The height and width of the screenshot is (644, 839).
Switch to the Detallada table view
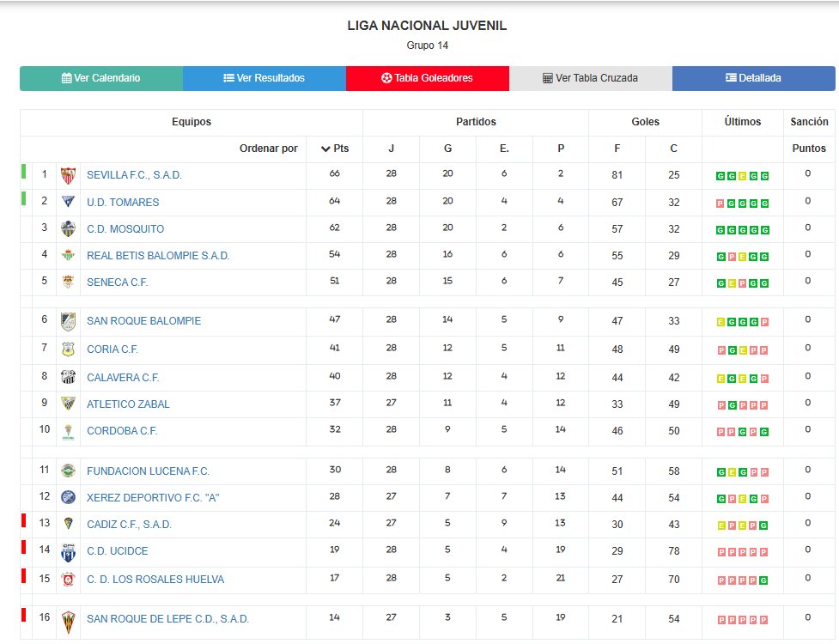(753, 78)
